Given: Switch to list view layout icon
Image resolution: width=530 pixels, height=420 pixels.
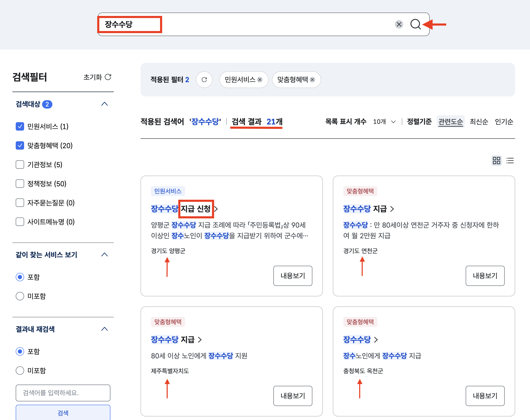Looking at the screenshot, I should point(510,161).
